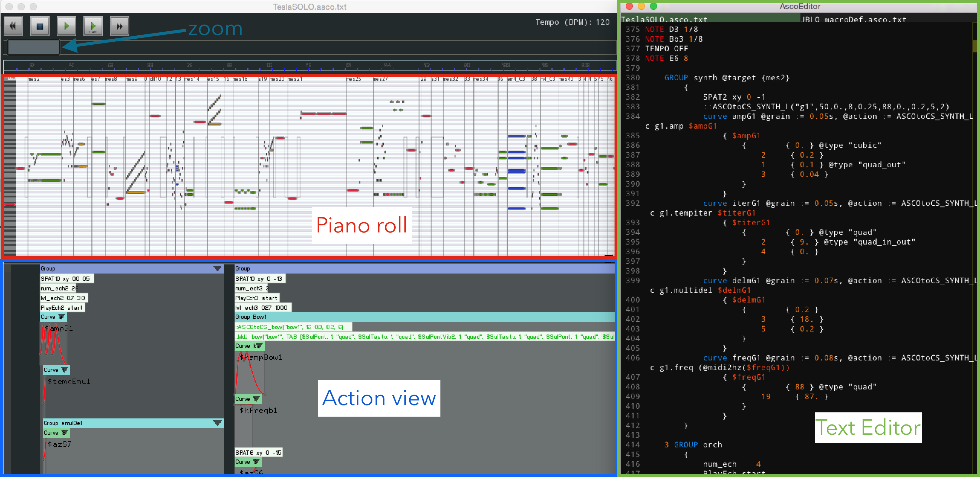Click the gray zoom slider handle
980x477 pixels.
(34, 47)
